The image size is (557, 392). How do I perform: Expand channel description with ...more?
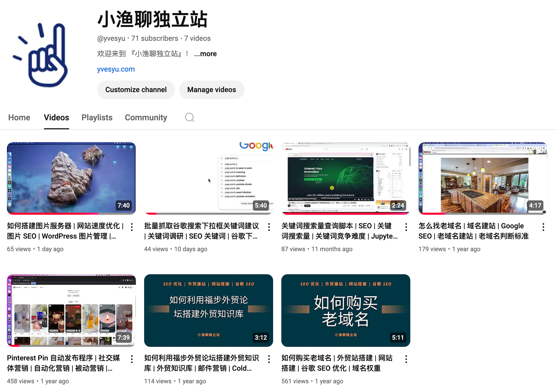pyautogui.click(x=205, y=54)
